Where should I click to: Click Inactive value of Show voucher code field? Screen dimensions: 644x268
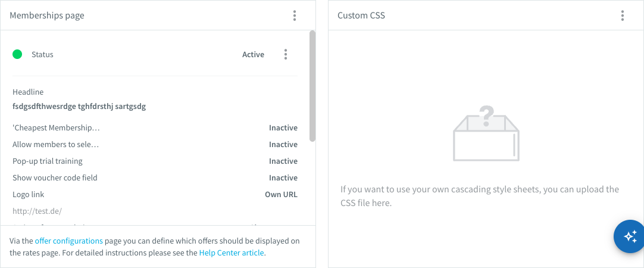[x=283, y=178]
